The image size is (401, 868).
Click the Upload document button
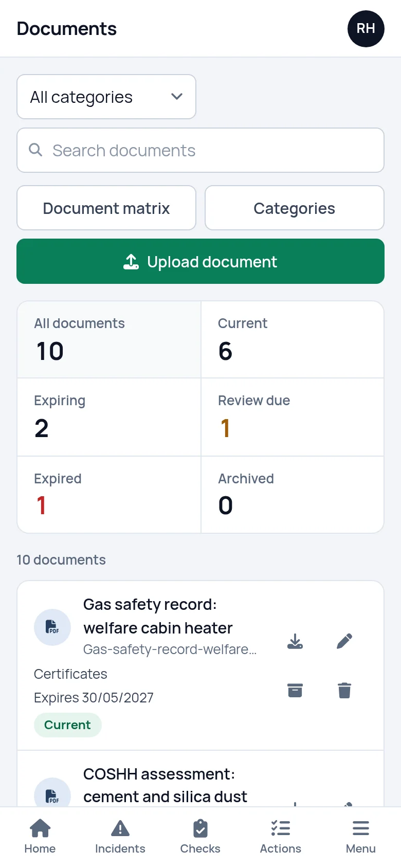(x=200, y=261)
